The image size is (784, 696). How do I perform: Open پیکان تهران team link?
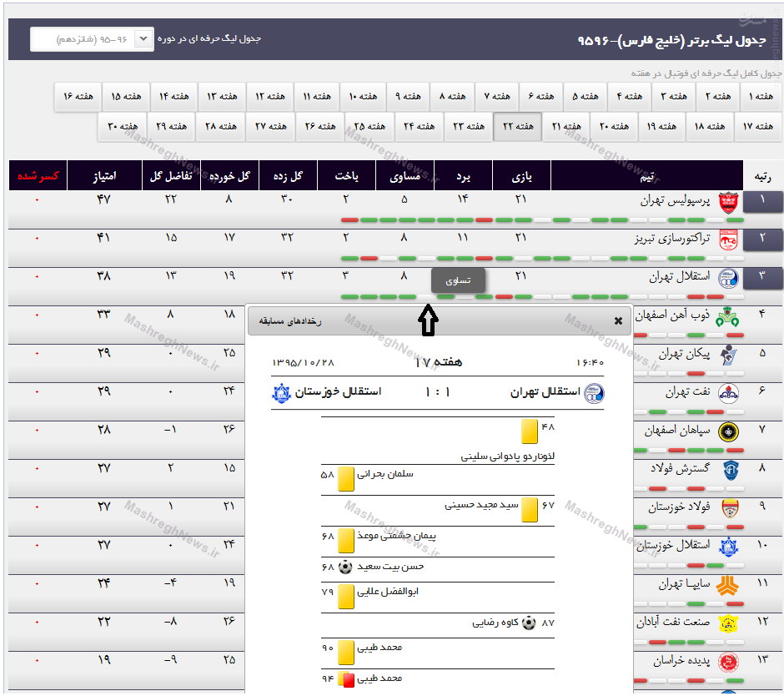coord(684,354)
